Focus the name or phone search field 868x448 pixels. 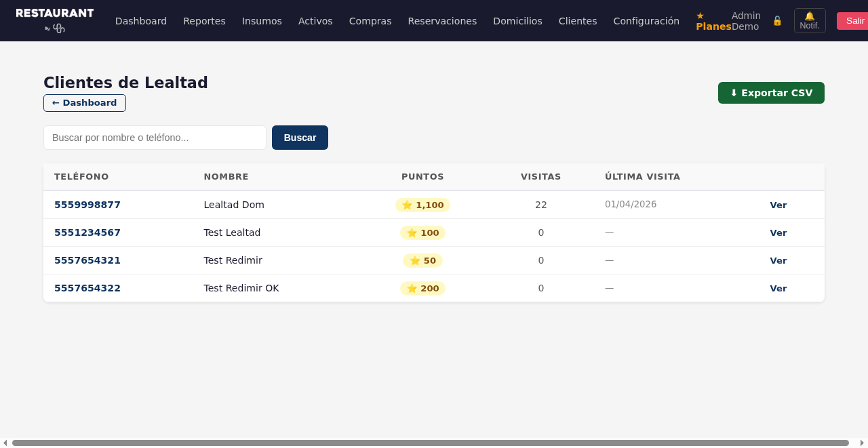pyautogui.click(x=155, y=138)
